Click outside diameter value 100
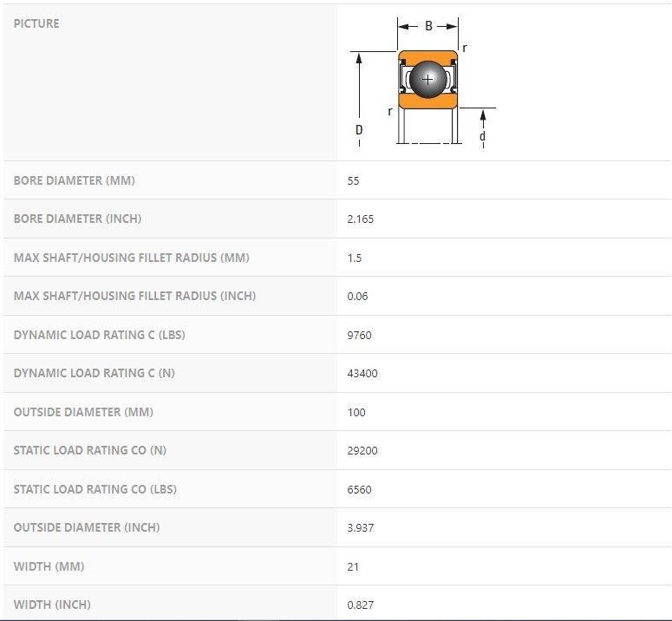This screenshot has width=672, height=621. coord(356,413)
